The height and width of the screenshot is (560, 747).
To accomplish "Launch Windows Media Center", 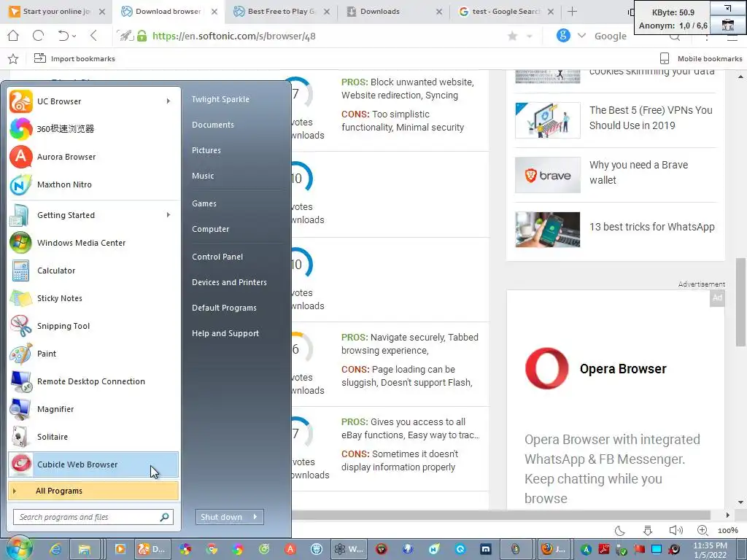I will [93, 243].
